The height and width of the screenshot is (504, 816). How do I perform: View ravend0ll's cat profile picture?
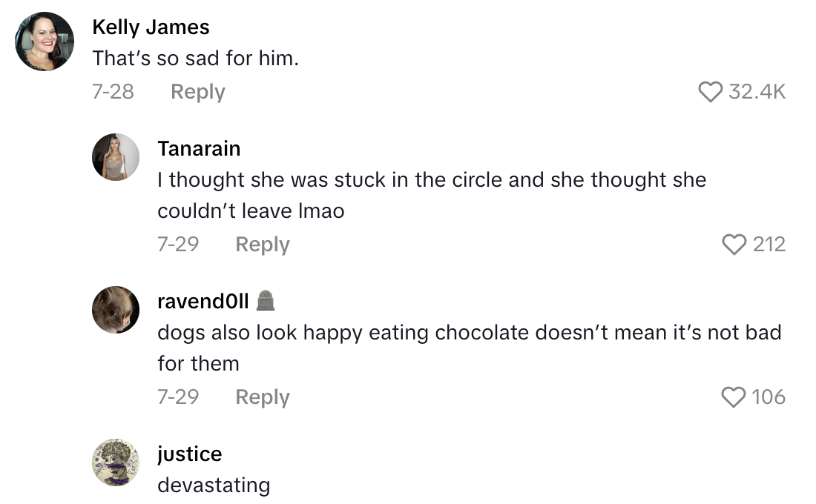[x=116, y=310]
